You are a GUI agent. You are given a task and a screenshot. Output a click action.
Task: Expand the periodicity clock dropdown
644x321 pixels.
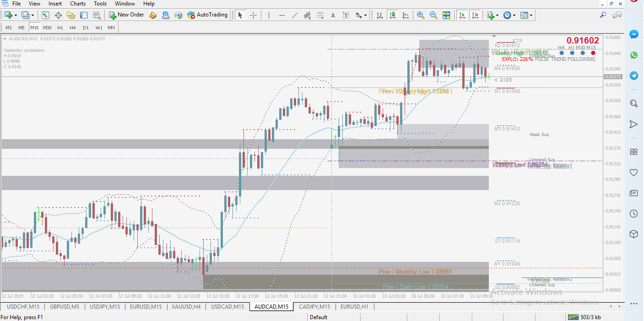click(x=514, y=15)
